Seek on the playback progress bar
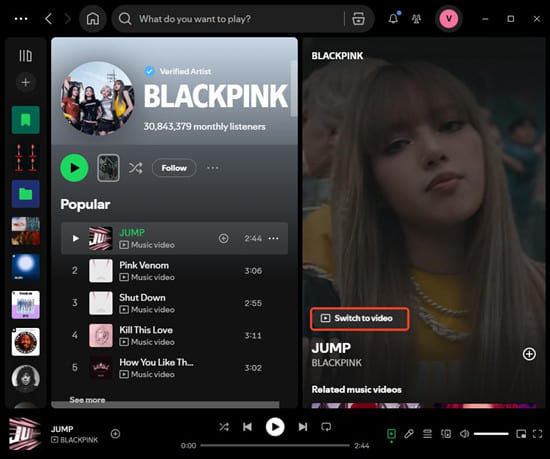The image size is (550, 459). pyautogui.click(x=275, y=446)
